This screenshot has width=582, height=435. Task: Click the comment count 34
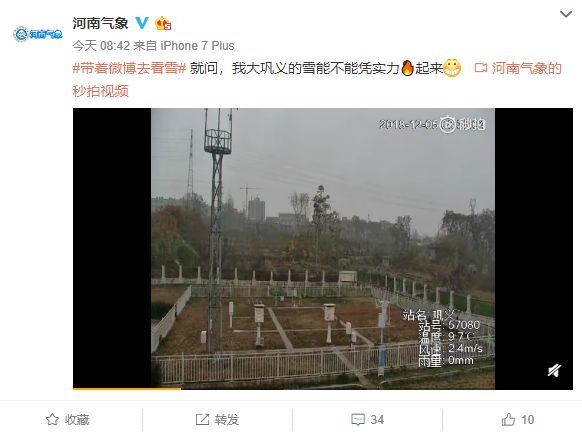pyautogui.click(x=377, y=420)
